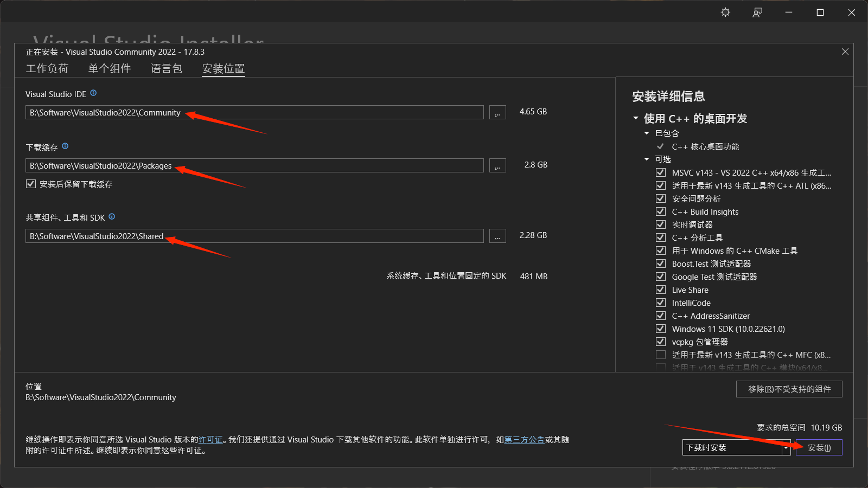Uncheck Google Test 测试适配器
868x488 pixels.
pos(661,277)
